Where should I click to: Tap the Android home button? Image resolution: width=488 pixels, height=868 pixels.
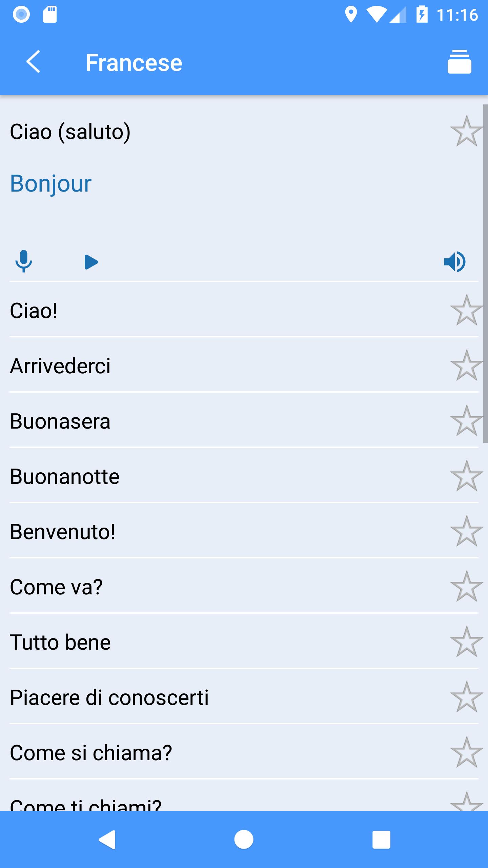(x=244, y=840)
